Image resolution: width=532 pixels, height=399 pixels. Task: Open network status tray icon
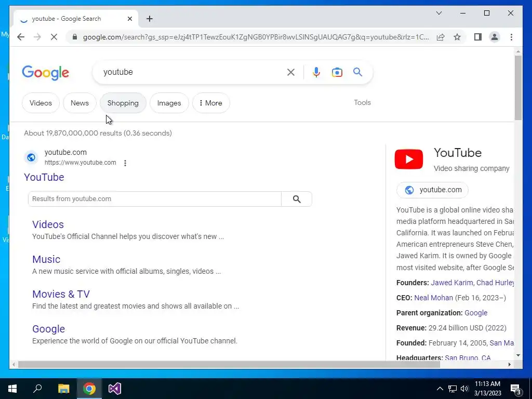[x=453, y=389]
